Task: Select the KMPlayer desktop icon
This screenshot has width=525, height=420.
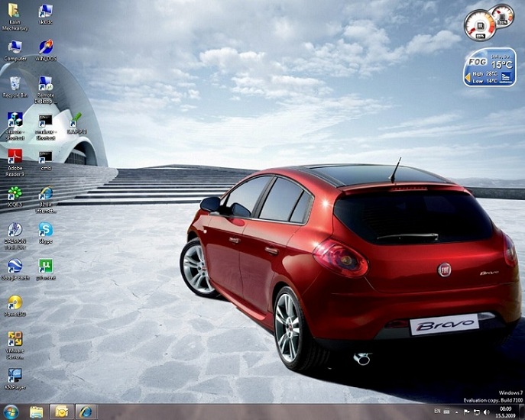Action: 15,375
